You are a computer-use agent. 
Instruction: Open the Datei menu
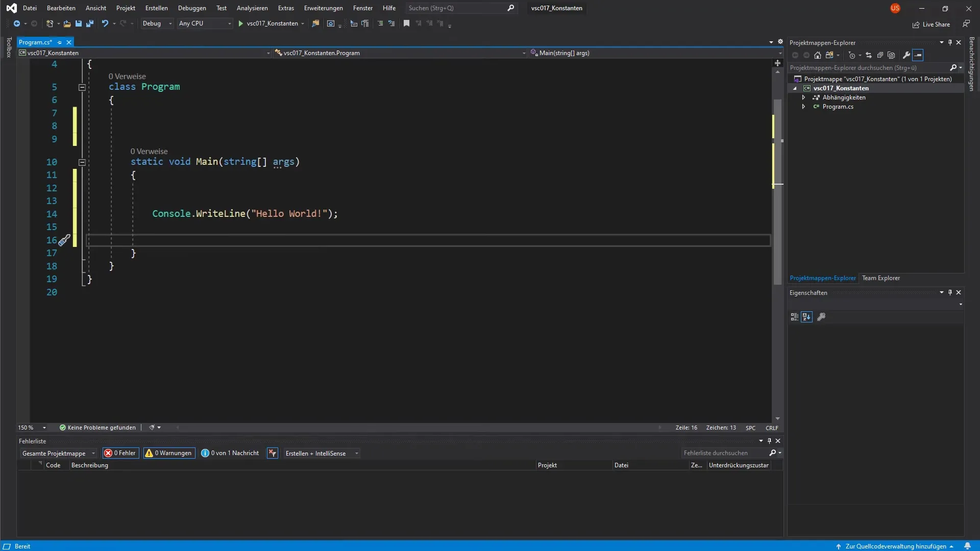click(30, 8)
